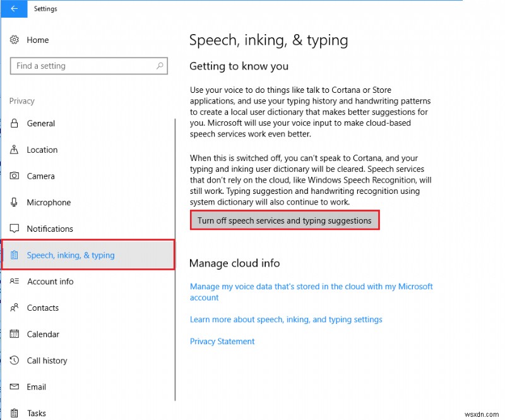Open Contacts via the contacts icon
505x420 pixels.
point(15,308)
